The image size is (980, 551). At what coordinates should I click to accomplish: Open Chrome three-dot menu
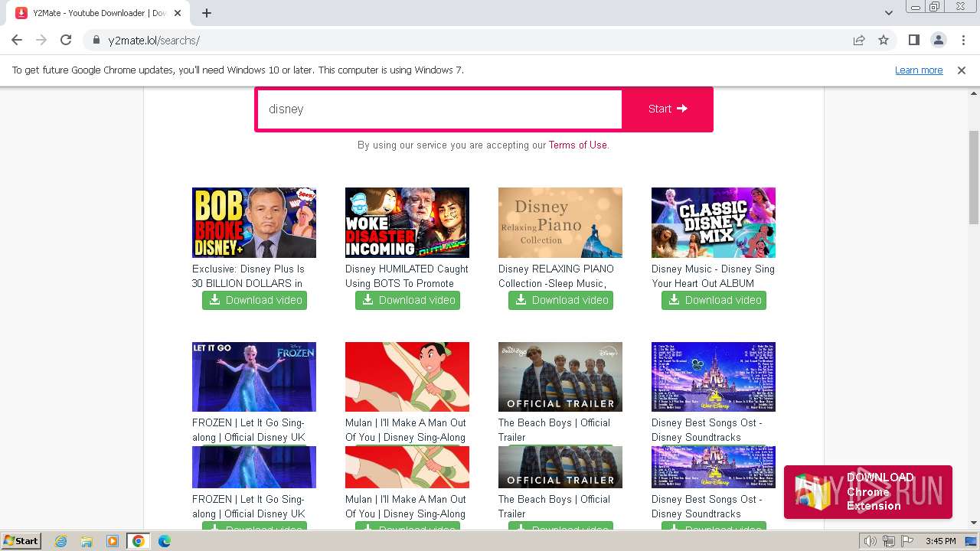pos(962,41)
